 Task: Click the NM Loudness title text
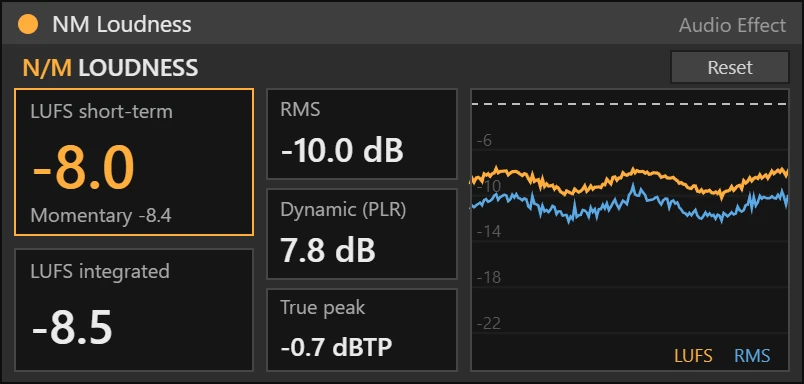(122, 25)
